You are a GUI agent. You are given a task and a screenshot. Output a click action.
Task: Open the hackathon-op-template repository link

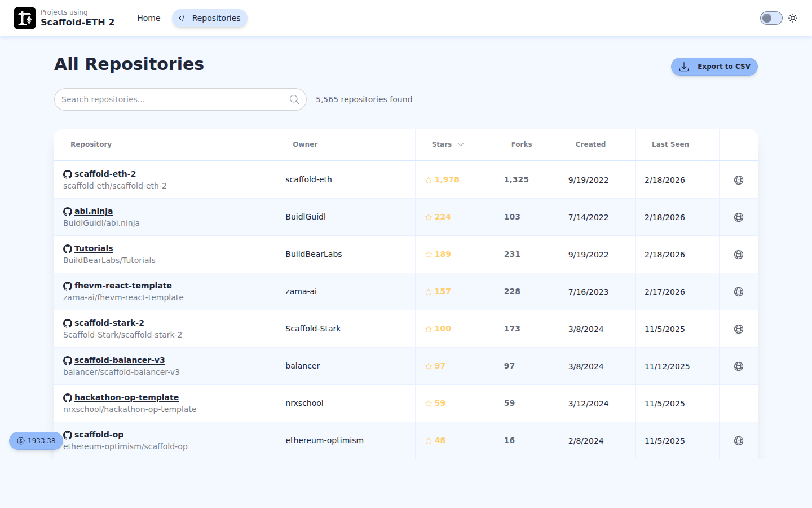[x=126, y=397]
